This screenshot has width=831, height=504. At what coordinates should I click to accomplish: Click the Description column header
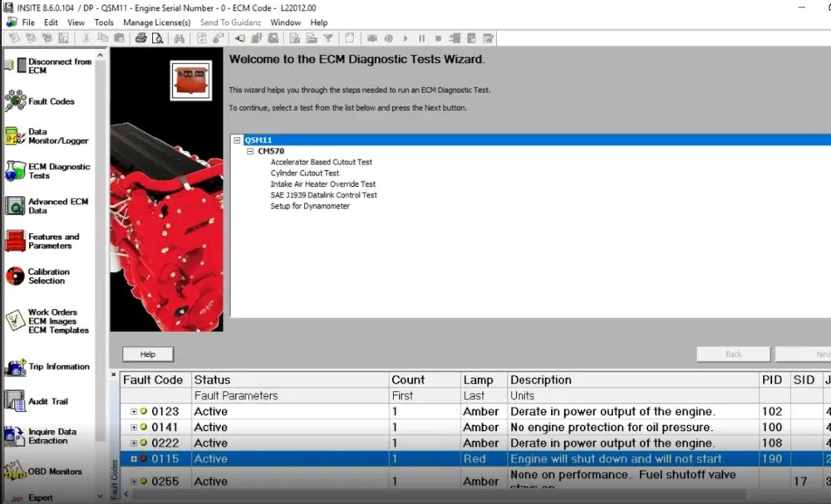coord(633,379)
